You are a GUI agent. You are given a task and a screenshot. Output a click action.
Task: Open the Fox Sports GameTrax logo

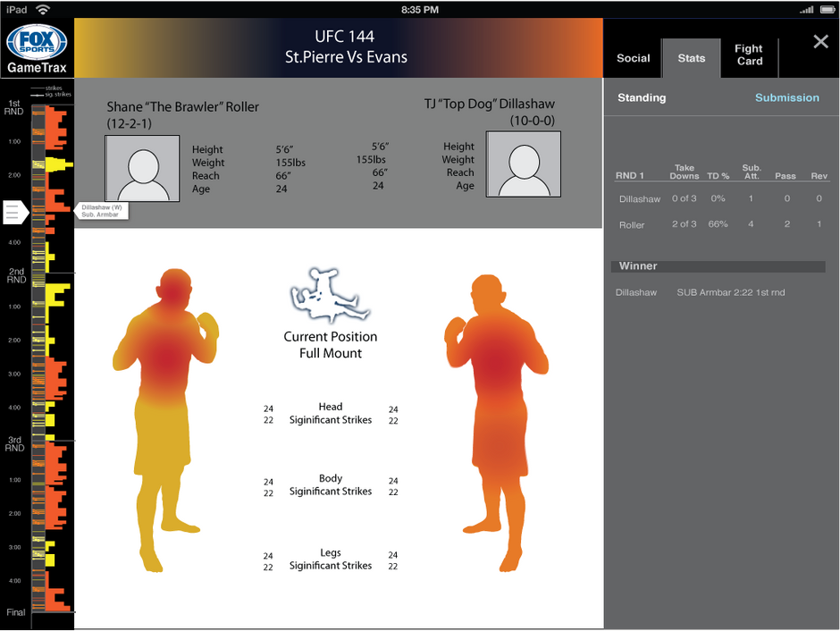pyautogui.click(x=37, y=49)
